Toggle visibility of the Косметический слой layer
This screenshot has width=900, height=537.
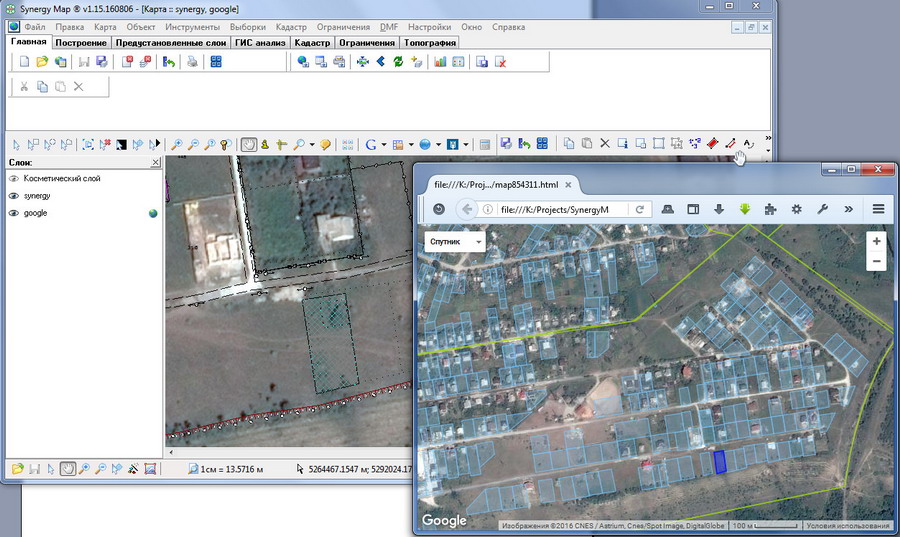click(x=14, y=178)
